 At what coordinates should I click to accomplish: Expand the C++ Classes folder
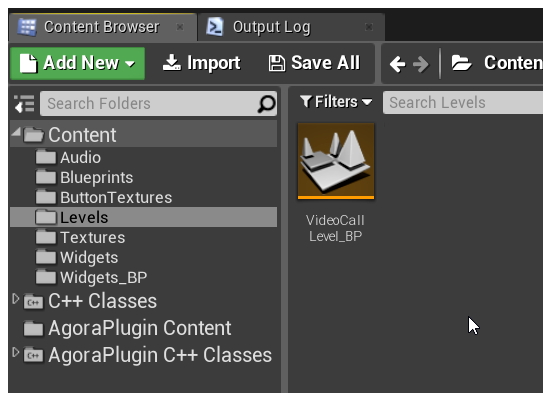15,299
